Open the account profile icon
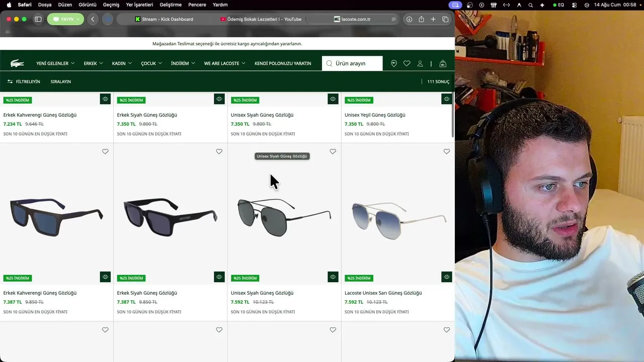Viewport: 644px width, 362px height. 420,63
